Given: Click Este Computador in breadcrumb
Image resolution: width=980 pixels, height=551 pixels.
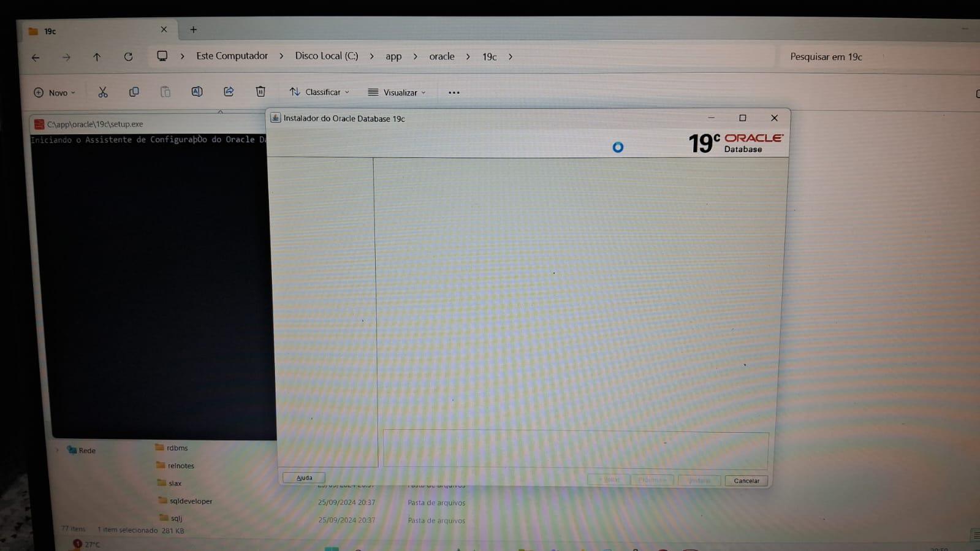Looking at the screenshot, I should (232, 56).
